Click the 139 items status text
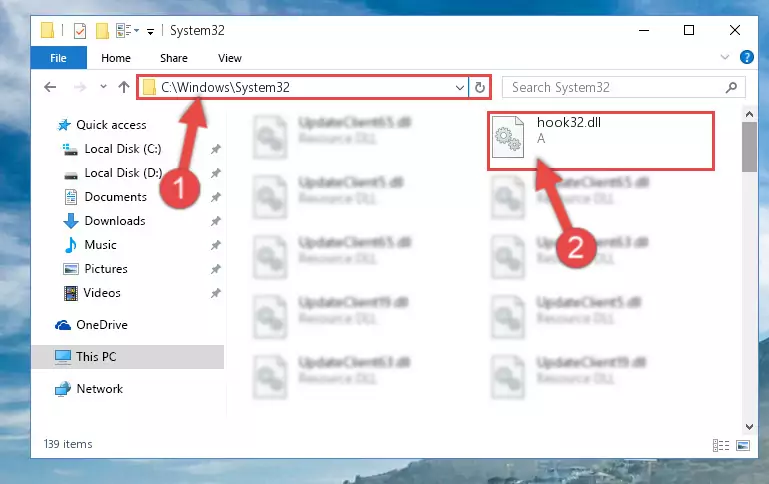The image size is (769, 484). [x=68, y=444]
